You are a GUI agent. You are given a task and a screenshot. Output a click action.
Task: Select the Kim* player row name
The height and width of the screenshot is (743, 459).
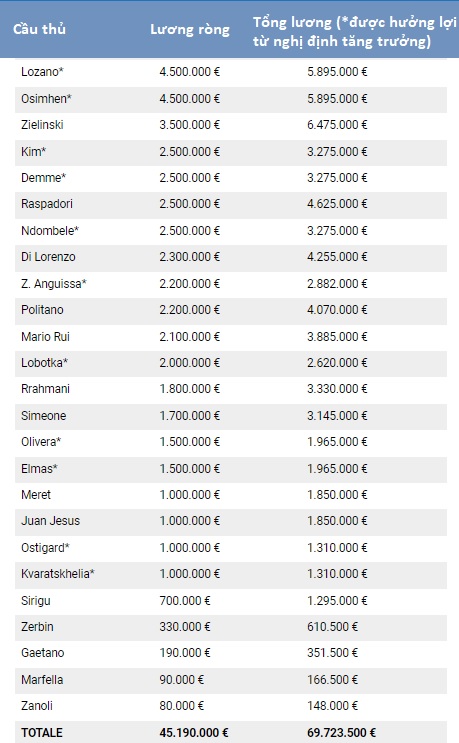point(34,152)
